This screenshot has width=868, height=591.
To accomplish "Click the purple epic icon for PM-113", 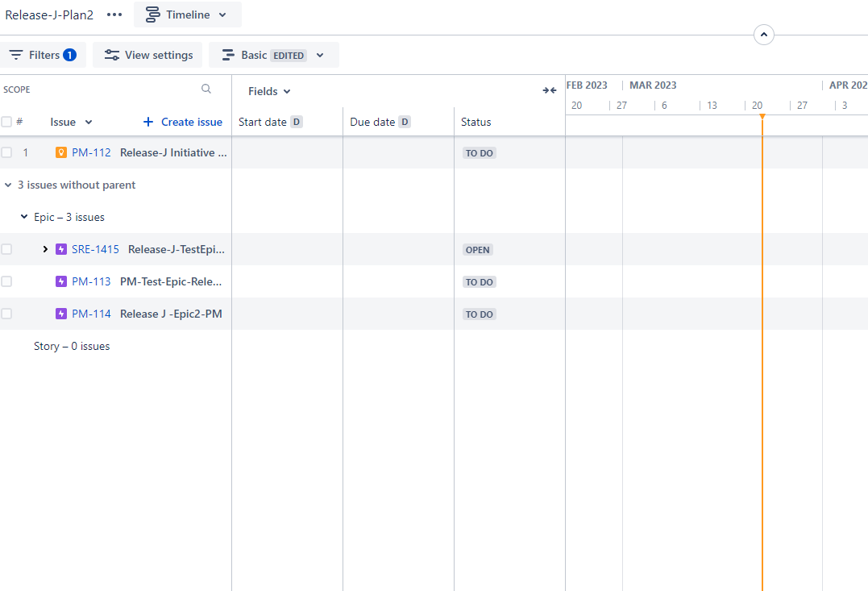I will tap(61, 281).
